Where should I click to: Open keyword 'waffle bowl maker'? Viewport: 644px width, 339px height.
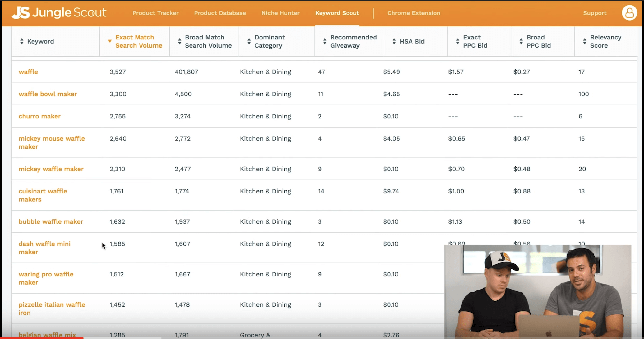pos(48,94)
